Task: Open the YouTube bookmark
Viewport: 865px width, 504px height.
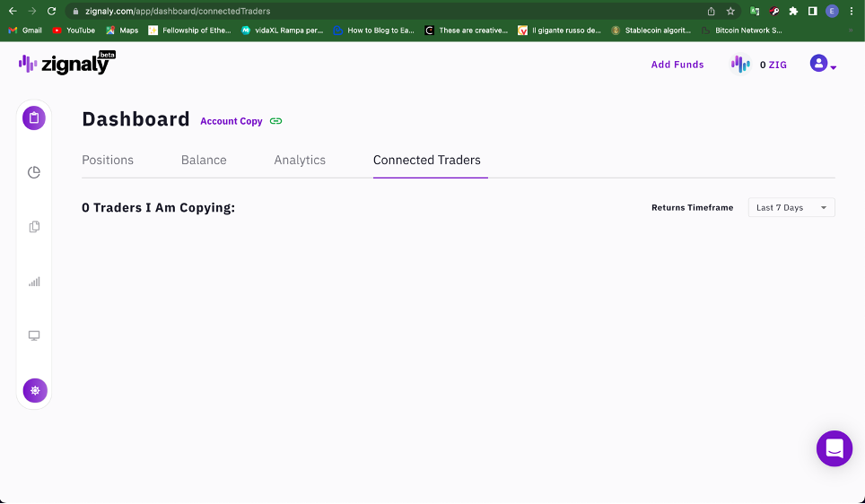Action: (x=74, y=30)
